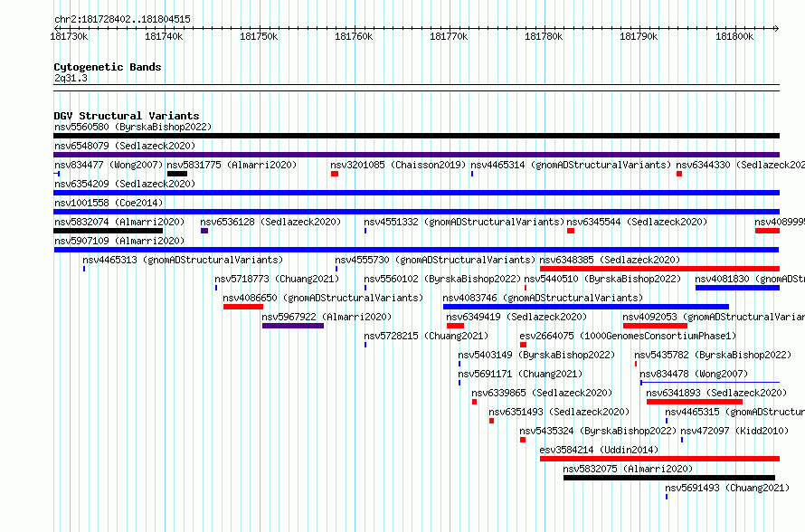Image resolution: width=805 pixels, height=532 pixels.
Task: Open esv3584214 (Uddin2014) label
Action: tap(599, 450)
